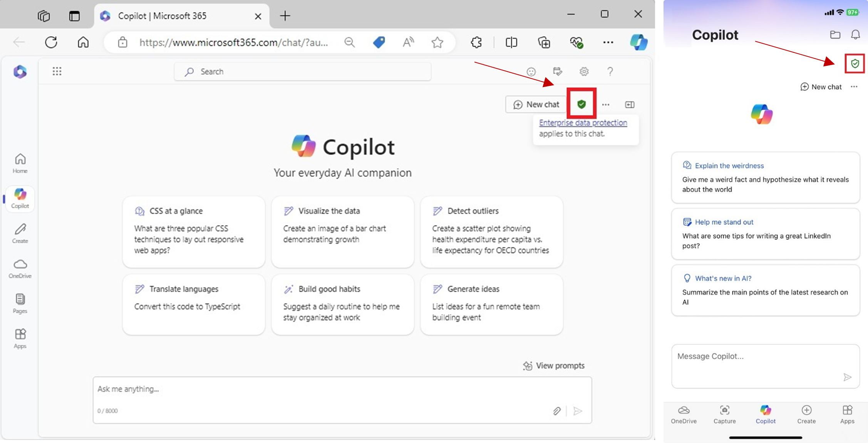Switch to Capture tab in mobile bottom bar

pos(724,415)
